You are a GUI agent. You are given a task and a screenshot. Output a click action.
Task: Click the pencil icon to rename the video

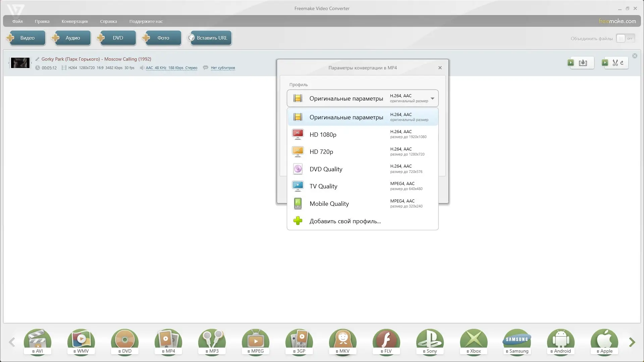(38, 59)
